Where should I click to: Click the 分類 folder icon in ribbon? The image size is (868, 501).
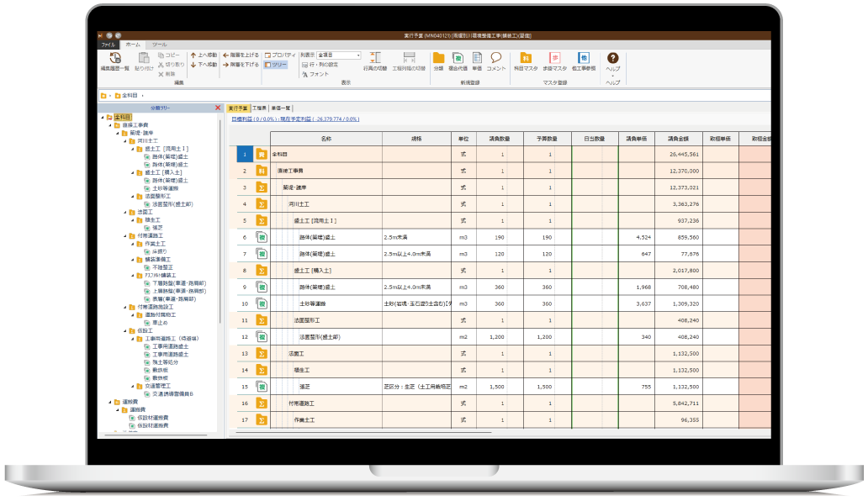point(438,59)
